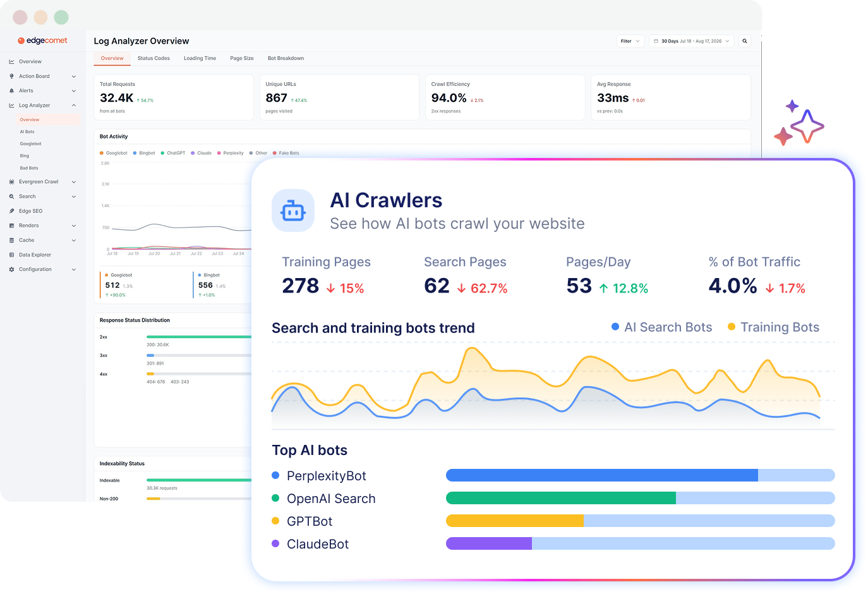Image resolution: width=868 pixels, height=594 pixels.
Task: Toggle the AI Search Bots legend entry
Action: (x=662, y=327)
